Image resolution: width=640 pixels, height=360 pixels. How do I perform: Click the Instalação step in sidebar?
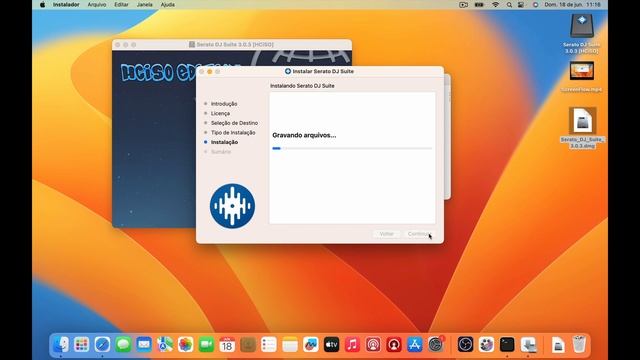(224, 142)
